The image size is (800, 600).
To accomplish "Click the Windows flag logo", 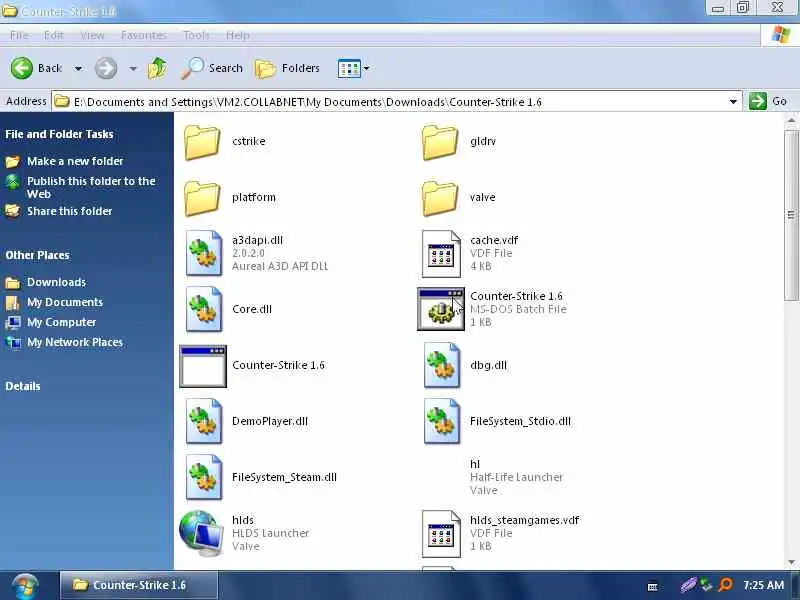I will pos(781,35).
